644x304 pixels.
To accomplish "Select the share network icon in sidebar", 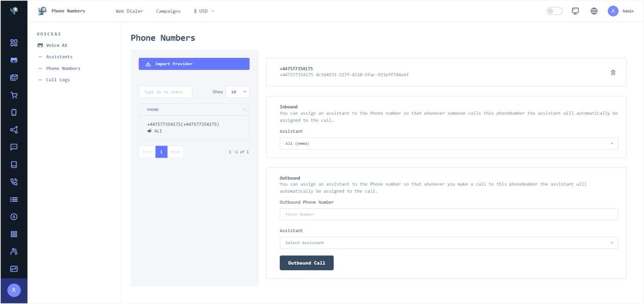I will (x=14, y=129).
